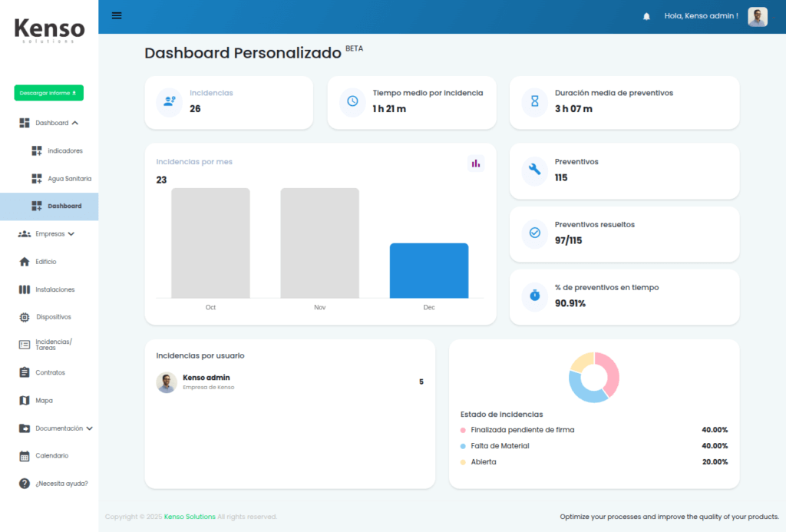786x532 pixels.
Task: Click the Agua Sanitaria icon
Action: tap(37, 179)
